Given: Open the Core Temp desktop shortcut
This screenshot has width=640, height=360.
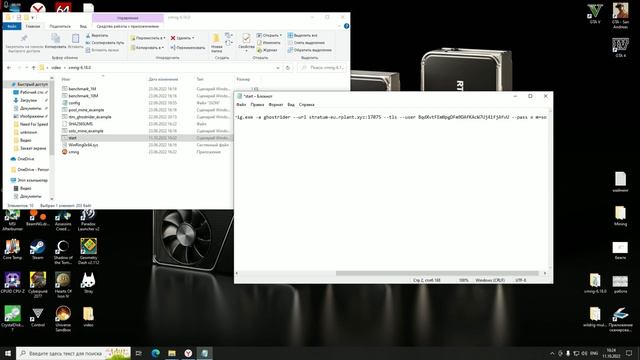Looking at the screenshot, I should [x=12, y=250].
